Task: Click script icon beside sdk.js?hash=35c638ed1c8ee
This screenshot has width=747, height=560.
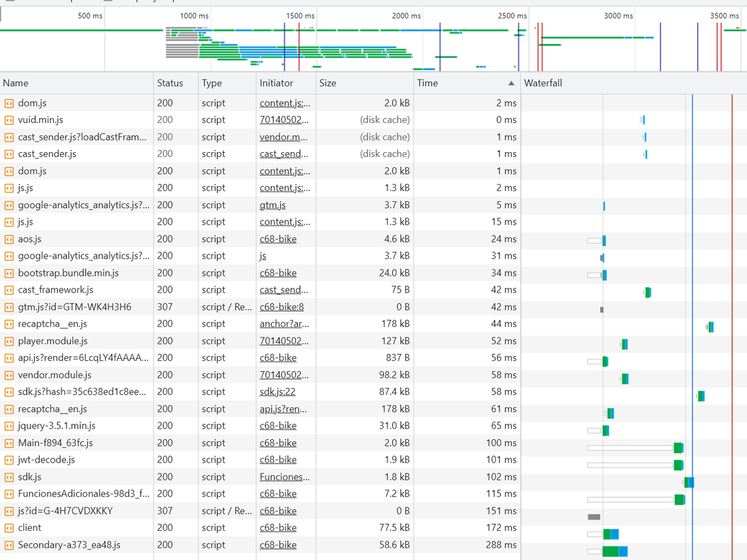Action: [x=9, y=392]
